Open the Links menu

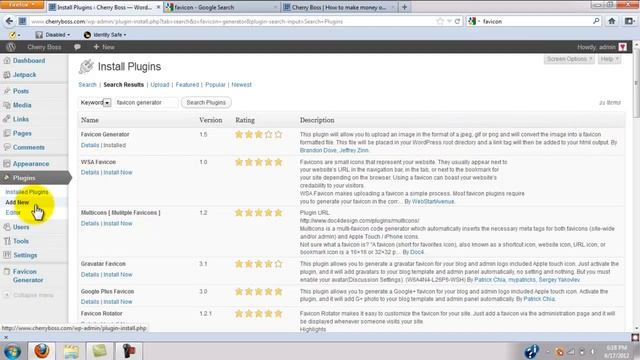20,119
